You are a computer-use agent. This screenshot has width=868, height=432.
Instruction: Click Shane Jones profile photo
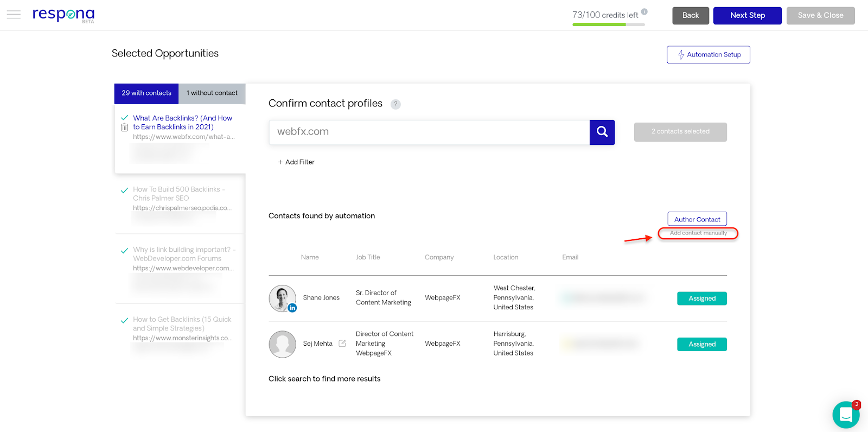tap(282, 298)
